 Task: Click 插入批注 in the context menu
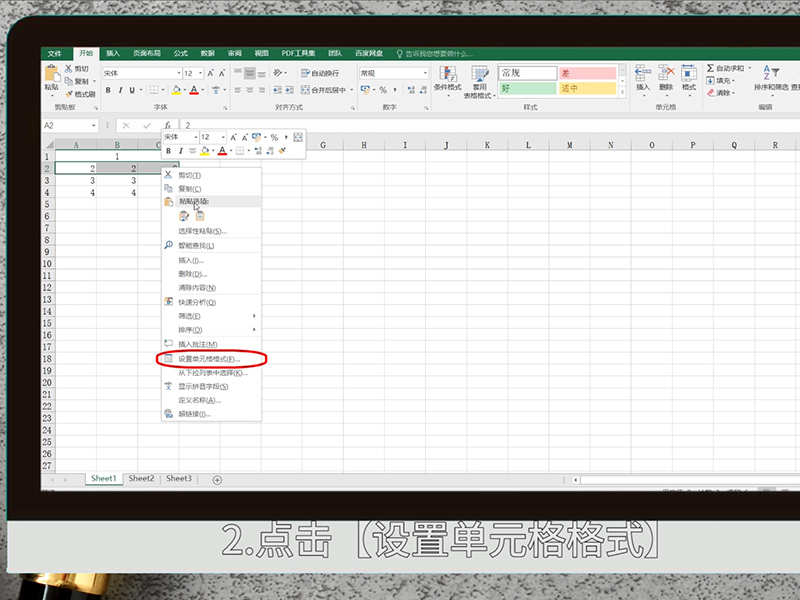coord(211,344)
